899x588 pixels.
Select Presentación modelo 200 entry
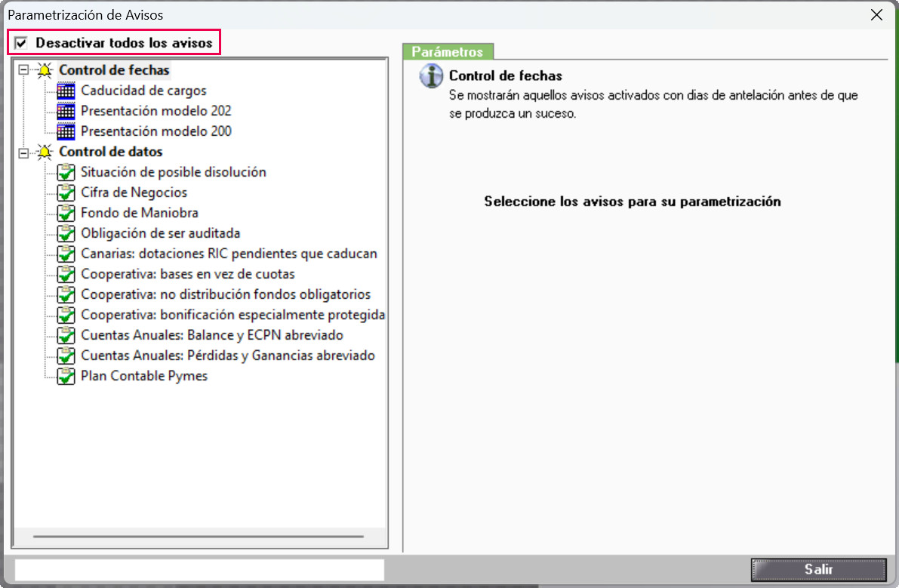(x=156, y=131)
